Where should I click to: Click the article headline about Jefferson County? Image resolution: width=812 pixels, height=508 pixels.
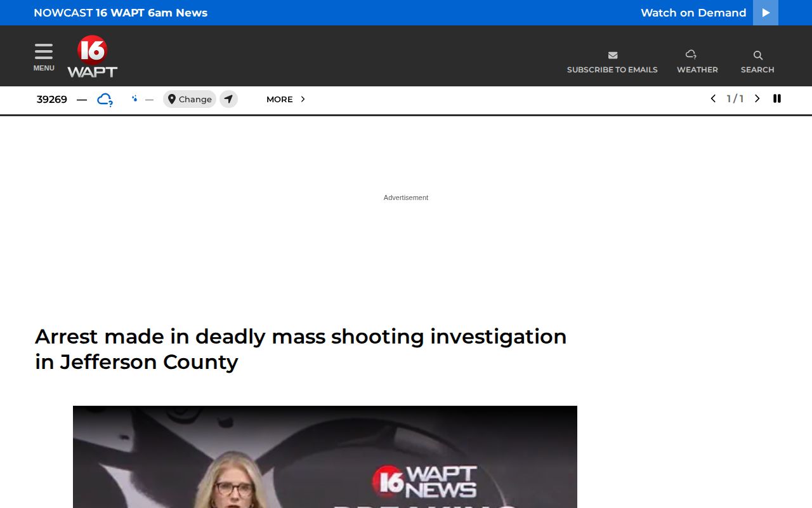coord(301,349)
